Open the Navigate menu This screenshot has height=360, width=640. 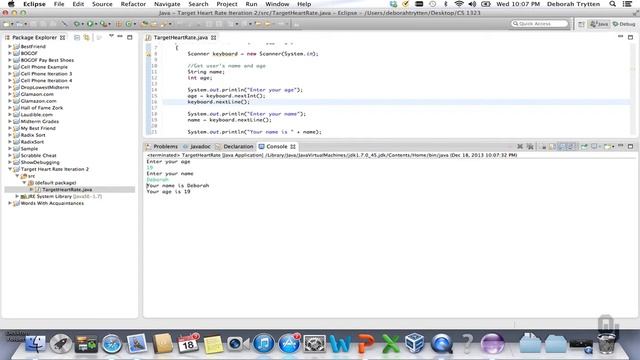(167, 4)
